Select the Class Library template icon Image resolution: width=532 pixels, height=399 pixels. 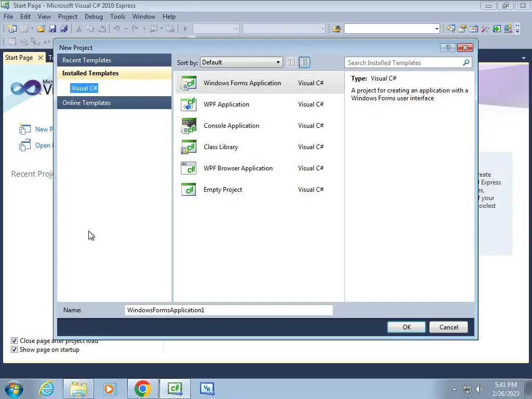pos(189,147)
